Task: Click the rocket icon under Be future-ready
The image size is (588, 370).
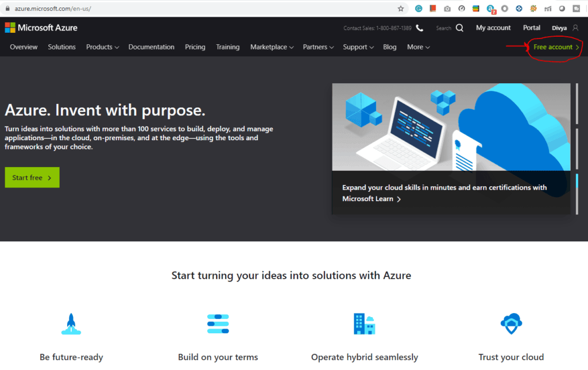Action: point(71,323)
